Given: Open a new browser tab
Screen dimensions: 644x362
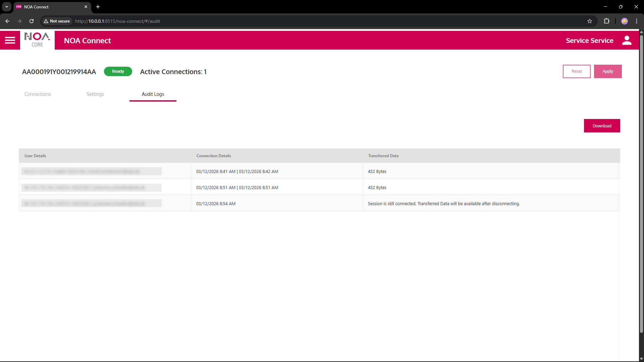Looking at the screenshot, I should [x=98, y=7].
